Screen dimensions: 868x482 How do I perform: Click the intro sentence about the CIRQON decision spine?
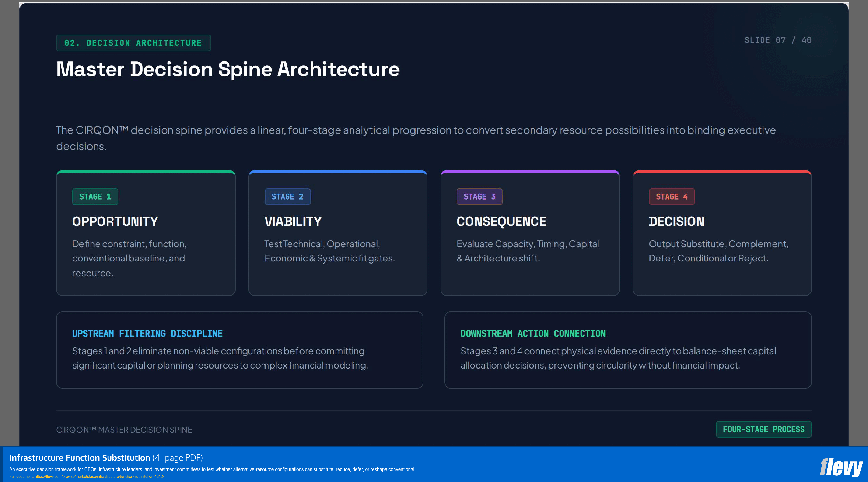pyautogui.click(x=416, y=138)
